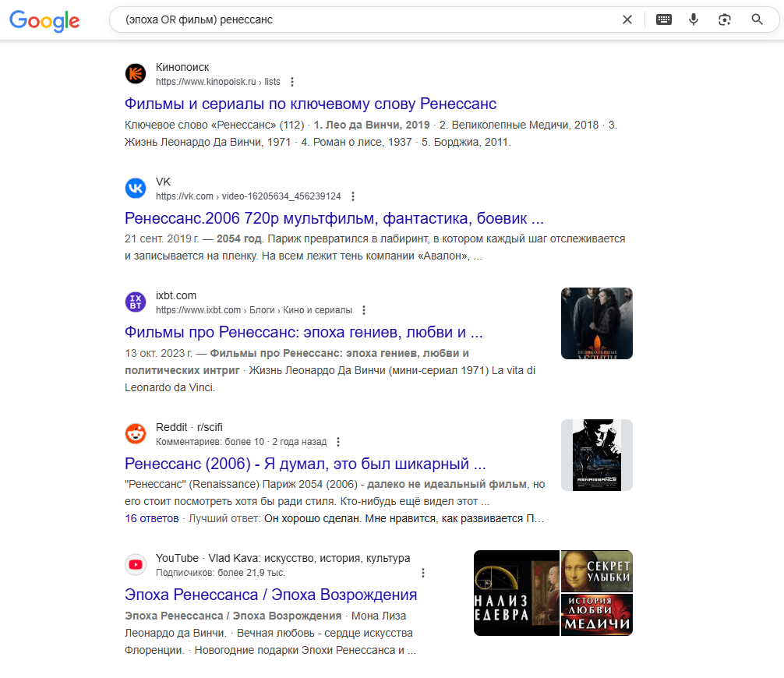Clear the search query with X
This screenshot has width=784, height=678.
(x=627, y=19)
